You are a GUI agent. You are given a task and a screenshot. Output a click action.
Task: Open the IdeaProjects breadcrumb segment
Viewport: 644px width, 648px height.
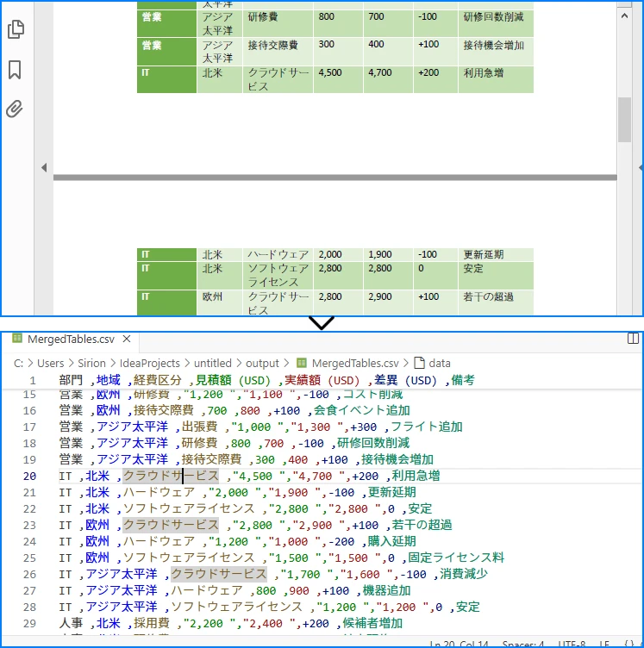[150, 364]
